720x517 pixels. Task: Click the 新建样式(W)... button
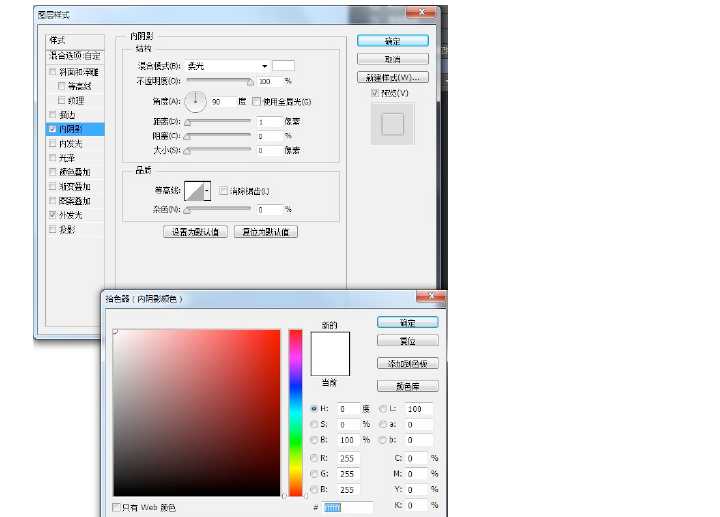(392, 77)
